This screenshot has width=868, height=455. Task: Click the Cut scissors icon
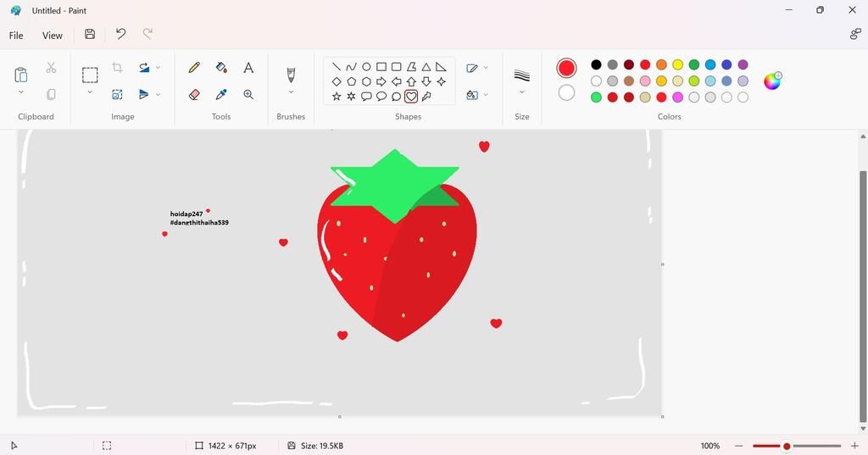(51, 68)
